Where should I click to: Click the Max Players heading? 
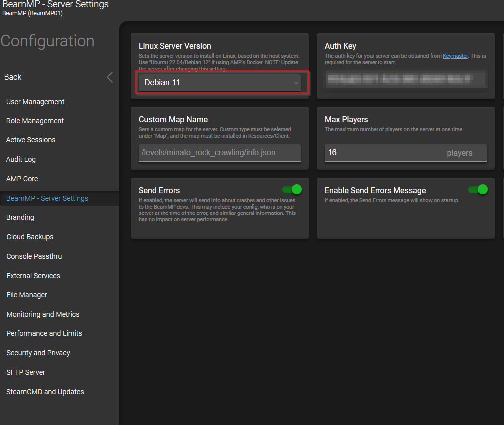pos(346,119)
